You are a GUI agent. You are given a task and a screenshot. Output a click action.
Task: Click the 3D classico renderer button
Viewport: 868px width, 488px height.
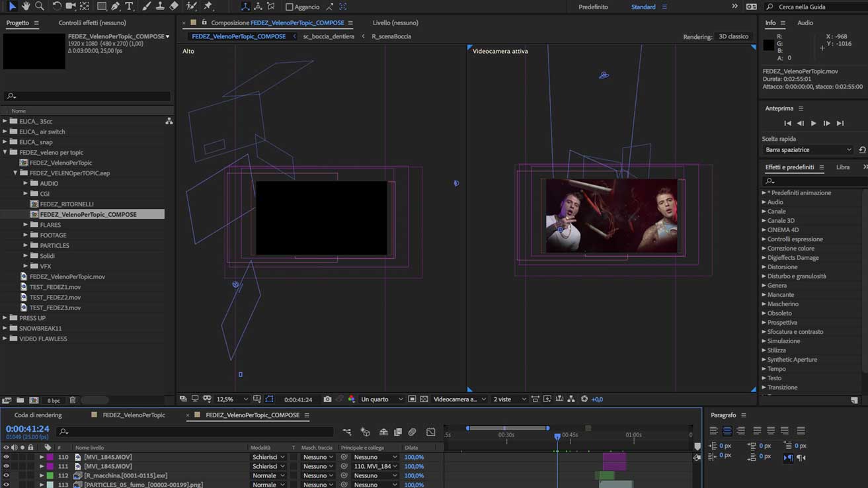click(x=734, y=36)
